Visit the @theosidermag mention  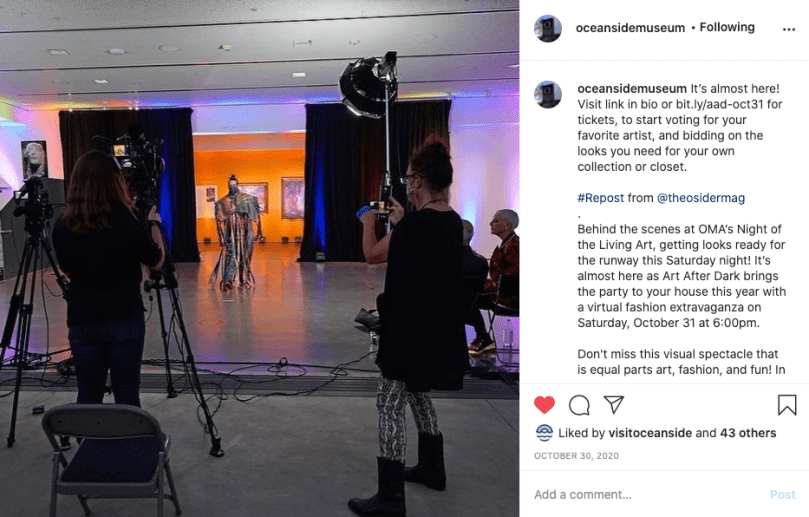(701, 198)
